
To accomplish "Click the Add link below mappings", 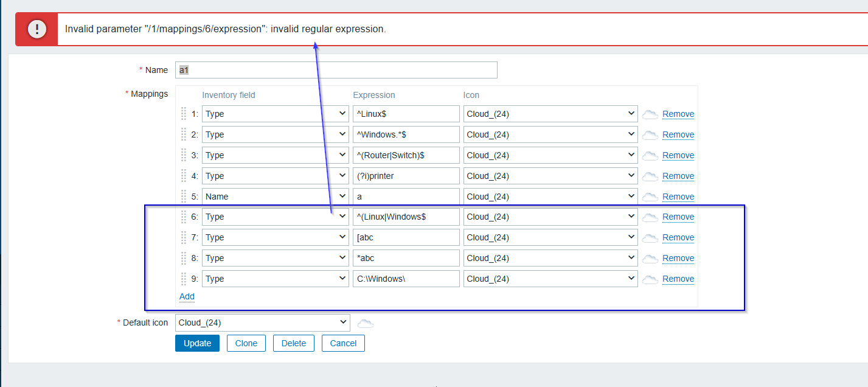I will coord(187,296).
